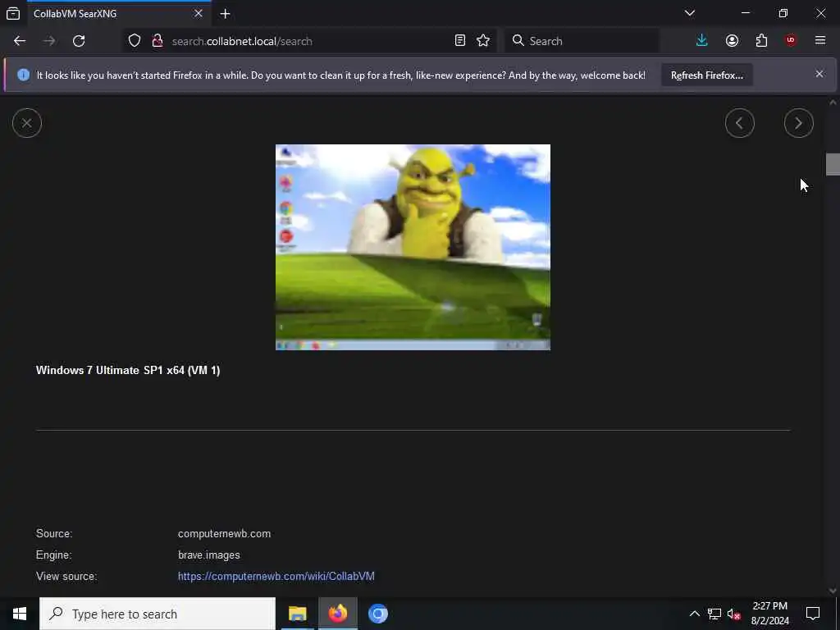840x630 pixels.
Task: Select the 'Windows 7 Ultimate SP1 x64 (VM 1)' title
Action: pos(128,370)
